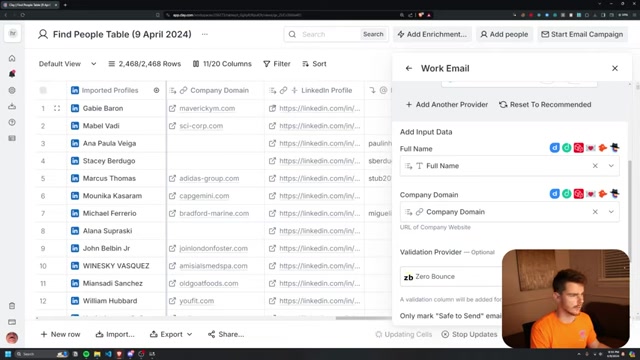This screenshot has width=640, height=360.
Task: Expand row 1 Gabie Baron
Action: (57, 108)
